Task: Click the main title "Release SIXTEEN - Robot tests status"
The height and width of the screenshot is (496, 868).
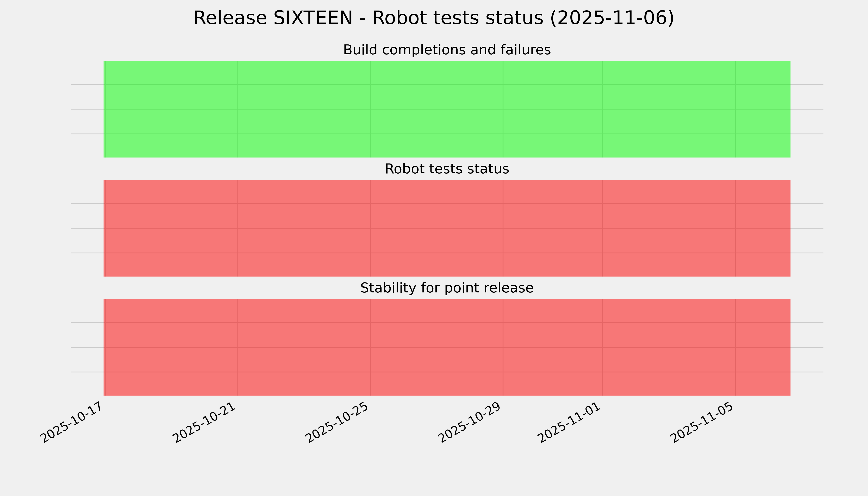Action: [433, 18]
